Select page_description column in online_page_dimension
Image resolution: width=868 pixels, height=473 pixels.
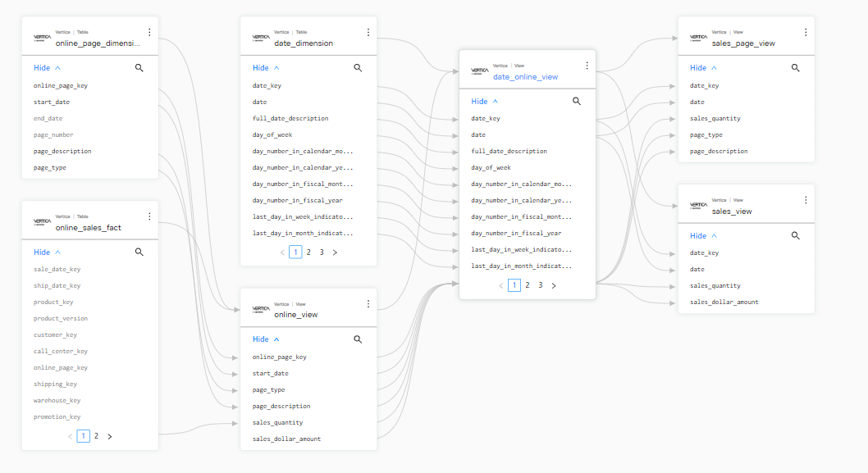click(x=62, y=151)
